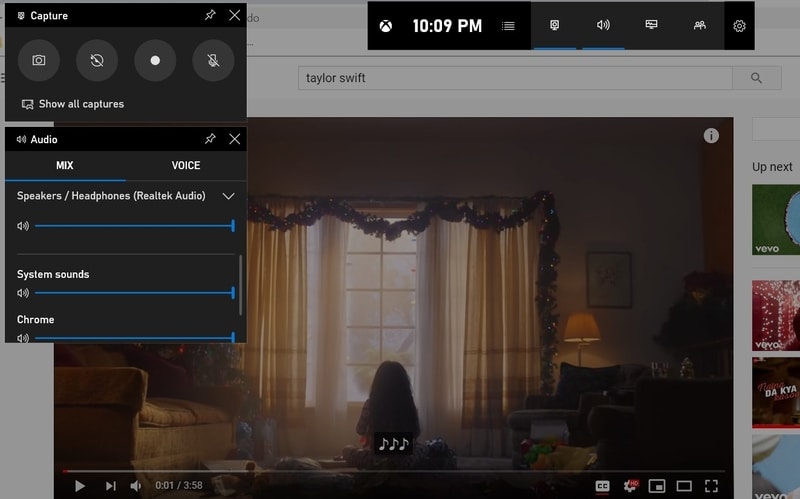This screenshot has width=800, height=499.
Task: Click Record last 30 seconds icon
Action: coord(96,60)
